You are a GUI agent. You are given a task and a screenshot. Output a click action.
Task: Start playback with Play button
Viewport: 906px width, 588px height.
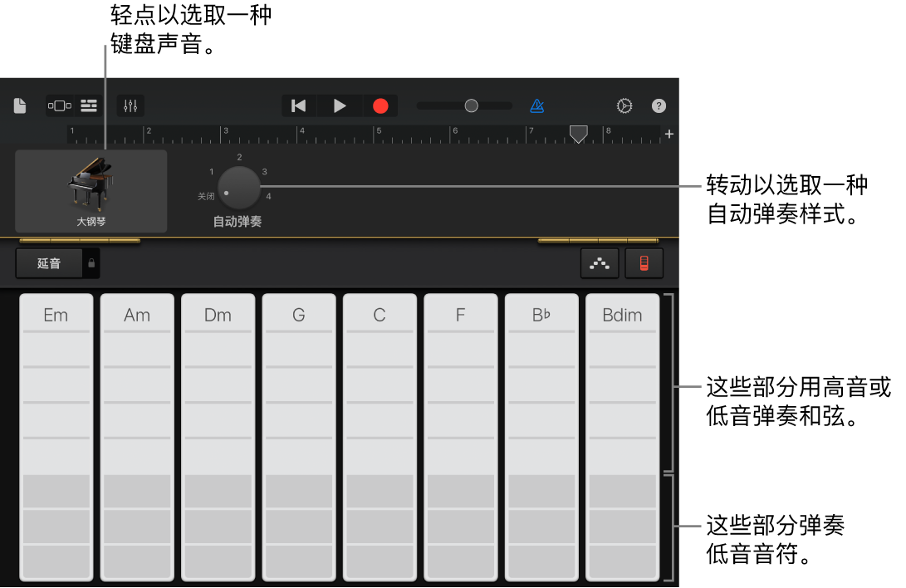pyautogui.click(x=340, y=105)
